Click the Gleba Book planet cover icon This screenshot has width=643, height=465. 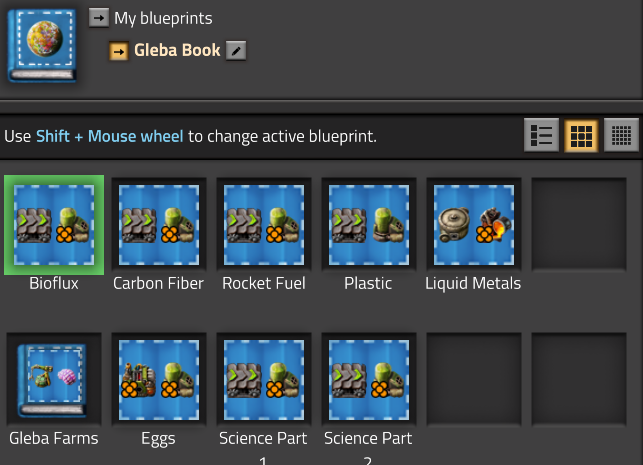(42, 46)
